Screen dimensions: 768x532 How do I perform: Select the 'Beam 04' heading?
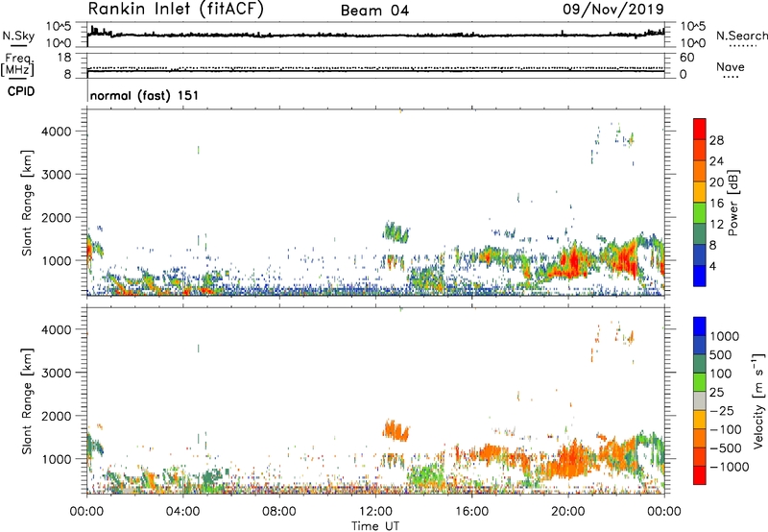click(x=374, y=11)
